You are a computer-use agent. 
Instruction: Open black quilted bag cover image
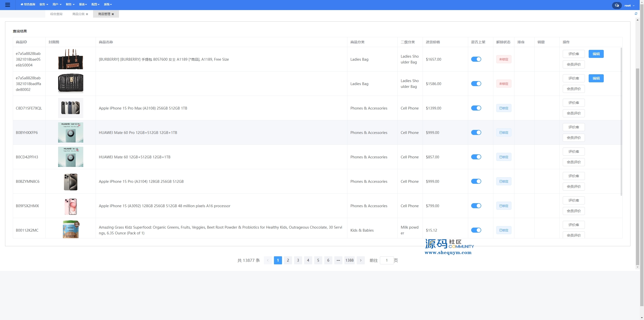click(71, 83)
